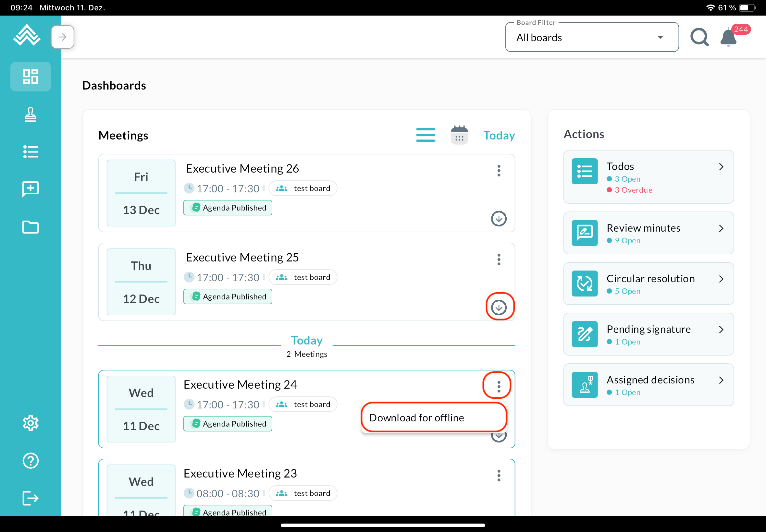Open the documents folder icon in sidebar
The height and width of the screenshot is (532, 766).
tap(30, 227)
